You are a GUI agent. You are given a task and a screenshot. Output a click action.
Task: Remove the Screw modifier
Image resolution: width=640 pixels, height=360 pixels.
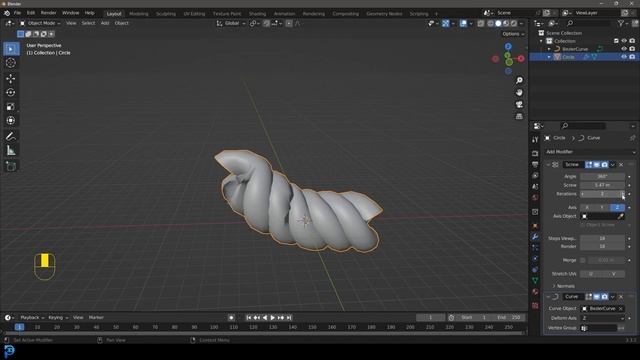coord(621,164)
